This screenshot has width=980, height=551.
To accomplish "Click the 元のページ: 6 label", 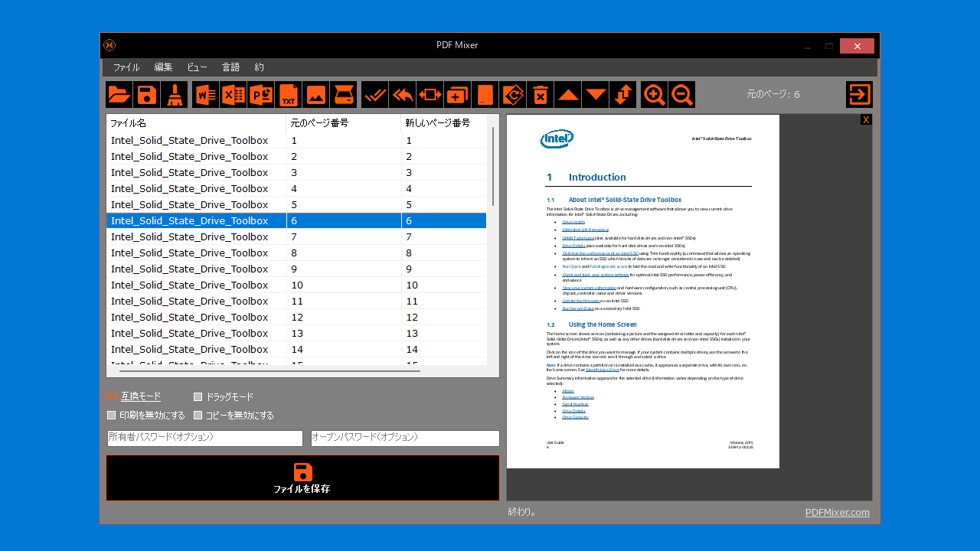I will (x=773, y=95).
